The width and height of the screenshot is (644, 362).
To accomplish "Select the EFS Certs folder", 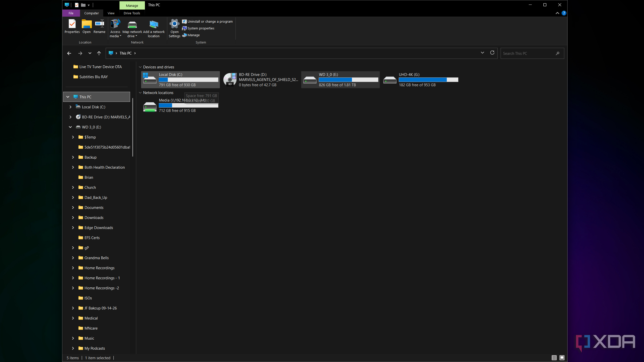I will click(89, 238).
